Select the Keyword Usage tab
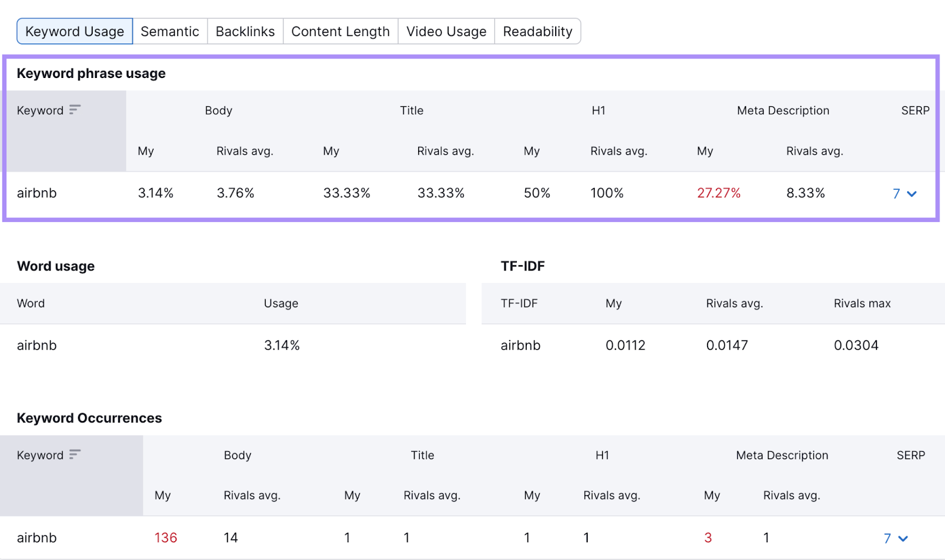Image resolution: width=945 pixels, height=560 pixels. (x=74, y=31)
